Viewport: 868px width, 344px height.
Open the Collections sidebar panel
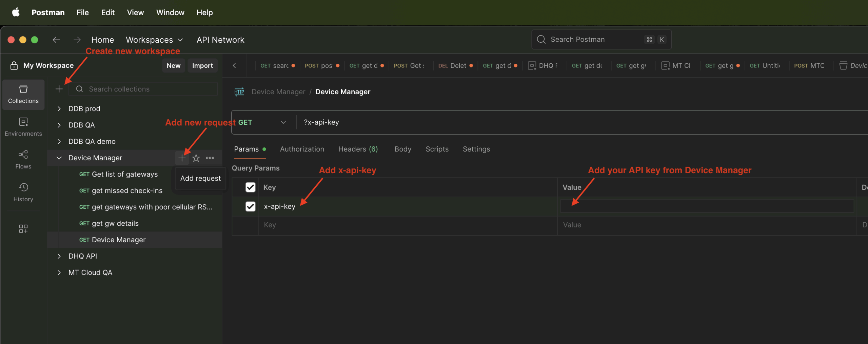23,94
